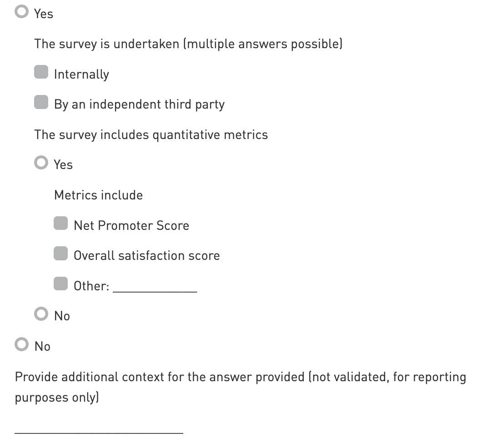
Task: Toggle the Other metric checkbox
Action: [61, 284]
